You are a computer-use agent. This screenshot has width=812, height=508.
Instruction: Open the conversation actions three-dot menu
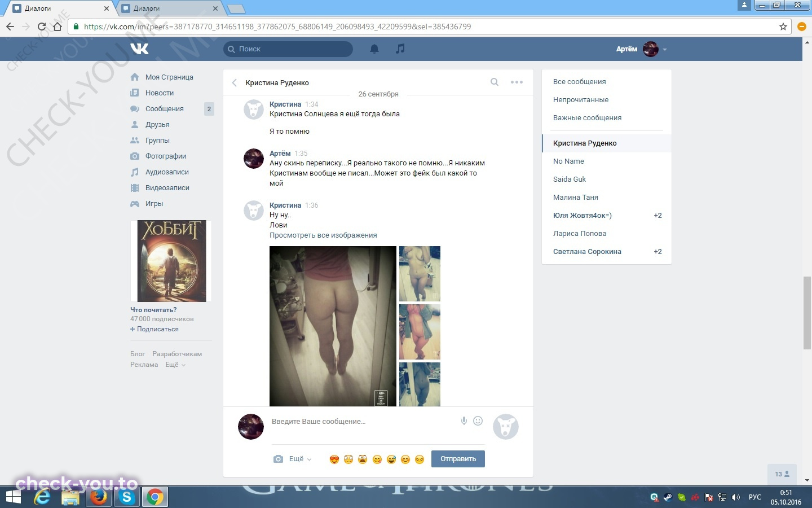(x=517, y=82)
